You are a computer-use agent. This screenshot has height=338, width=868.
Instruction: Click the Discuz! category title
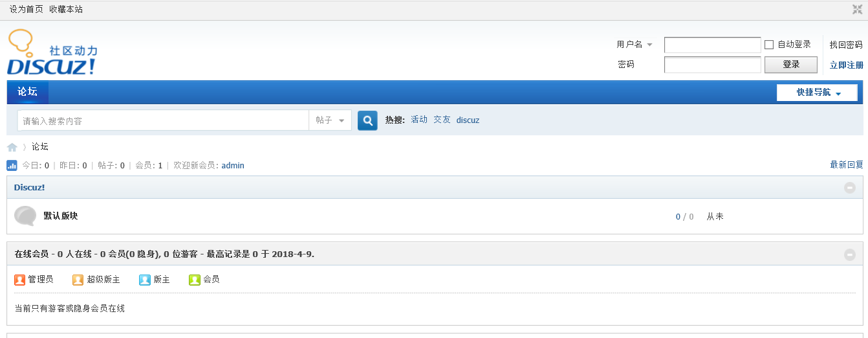(x=29, y=187)
